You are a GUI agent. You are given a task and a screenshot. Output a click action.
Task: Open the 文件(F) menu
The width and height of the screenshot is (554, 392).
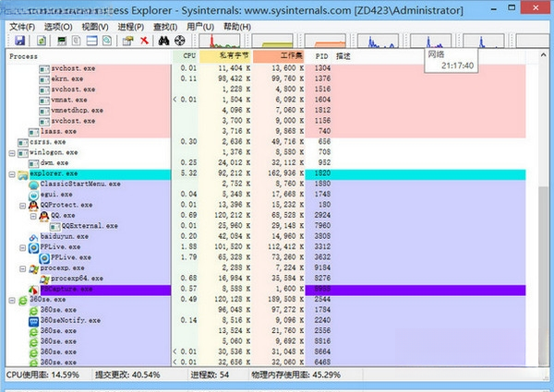pyautogui.click(x=22, y=27)
